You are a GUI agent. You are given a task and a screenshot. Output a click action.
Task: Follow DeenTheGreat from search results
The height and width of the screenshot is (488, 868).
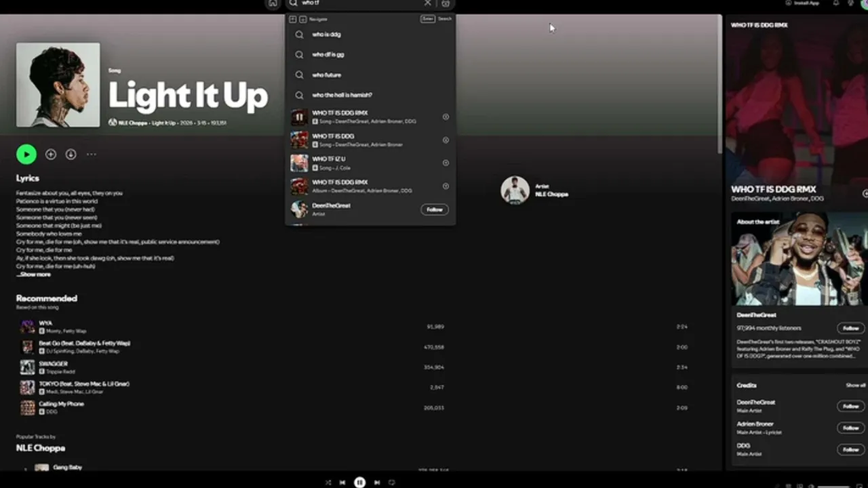click(x=435, y=209)
